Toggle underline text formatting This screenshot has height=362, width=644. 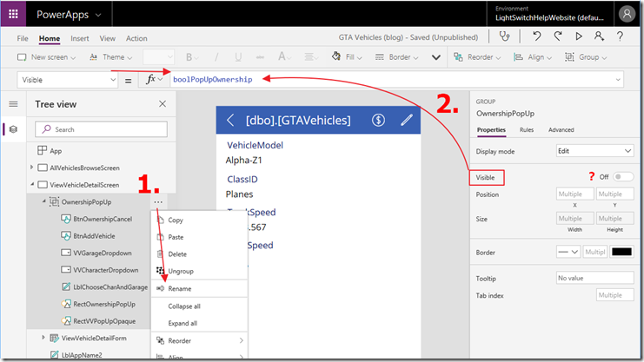point(238,57)
